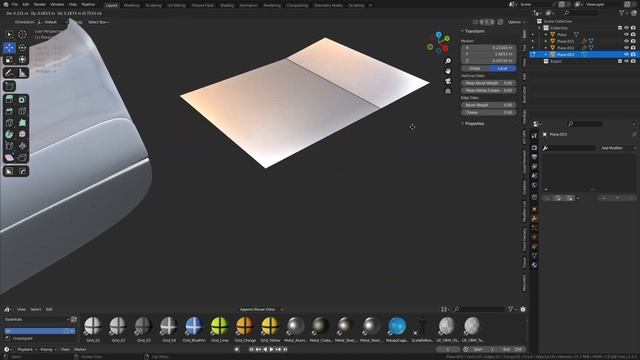Select the Shear tool
Image resolution: width=640 pixels, height=360 pixels.
click(x=9, y=158)
